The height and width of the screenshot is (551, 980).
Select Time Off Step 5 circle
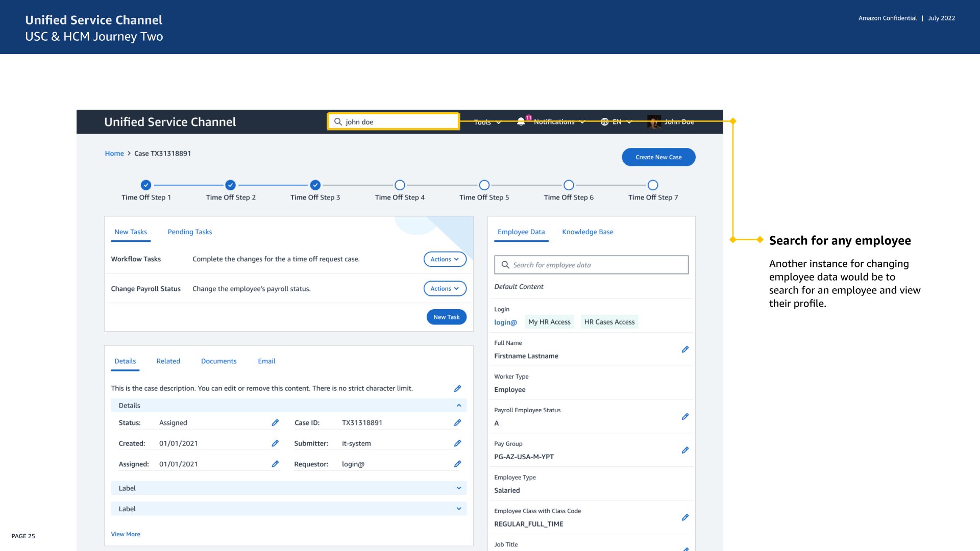(x=484, y=185)
